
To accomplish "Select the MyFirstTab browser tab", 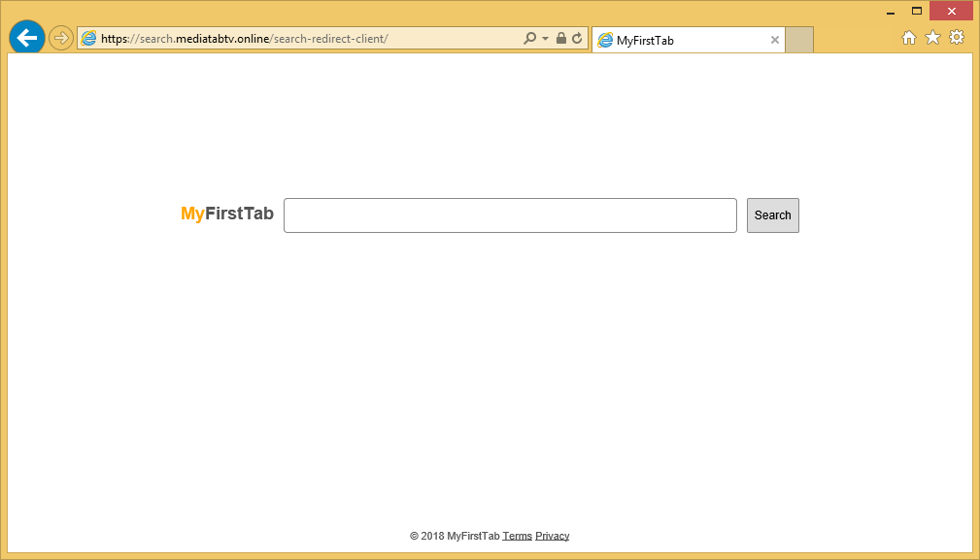I will [x=680, y=41].
